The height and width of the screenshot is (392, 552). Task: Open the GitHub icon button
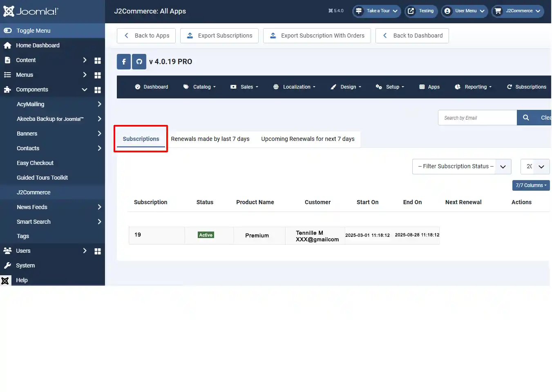click(139, 62)
